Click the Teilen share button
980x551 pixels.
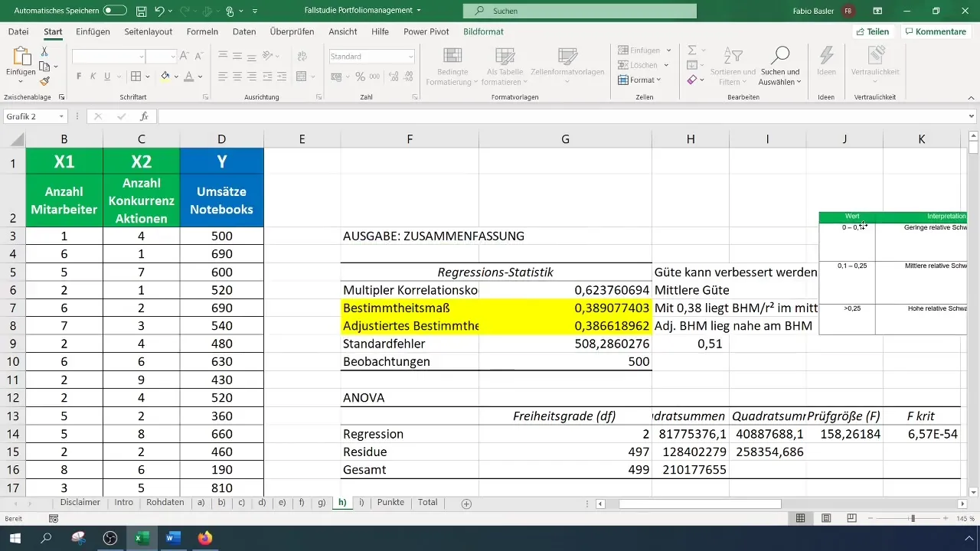pyautogui.click(x=873, y=31)
